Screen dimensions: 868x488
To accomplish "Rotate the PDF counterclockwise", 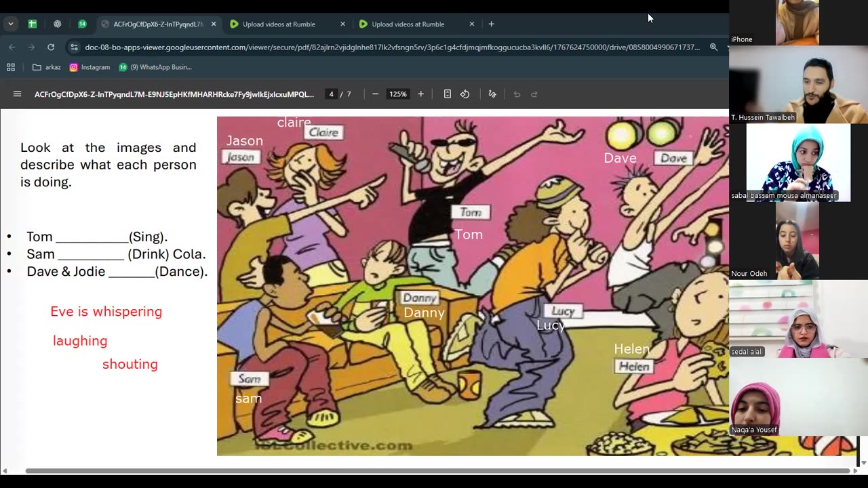I will pos(465,94).
